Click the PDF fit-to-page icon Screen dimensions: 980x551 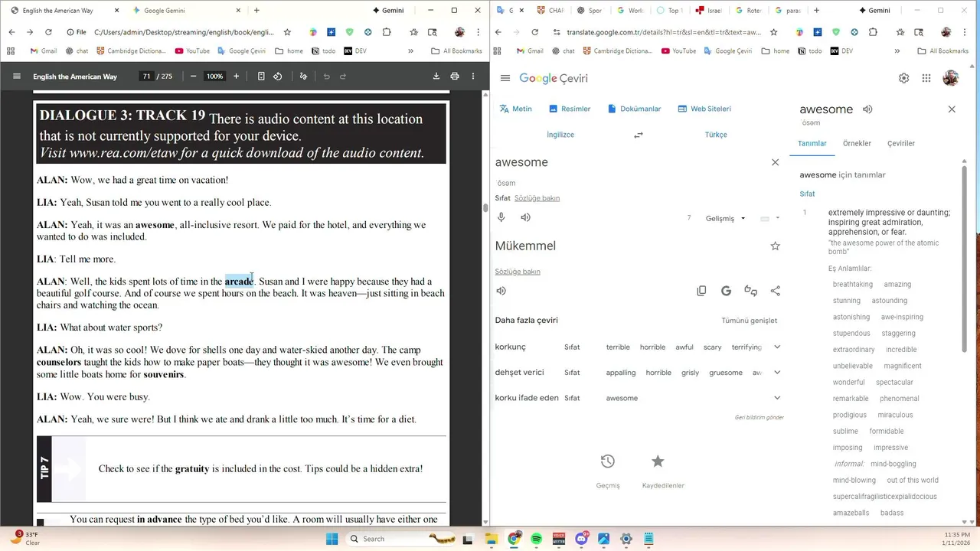pyautogui.click(x=261, y=77)
